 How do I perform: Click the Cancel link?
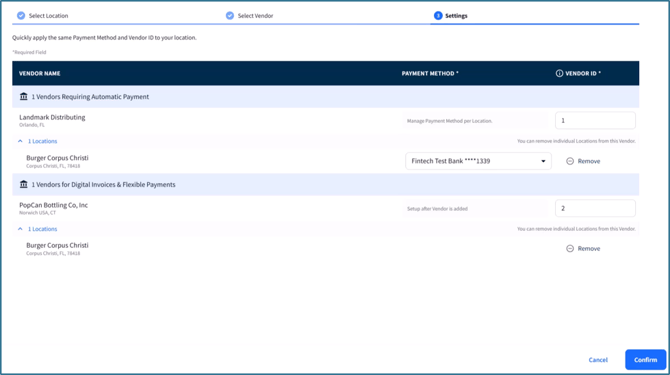598,360
